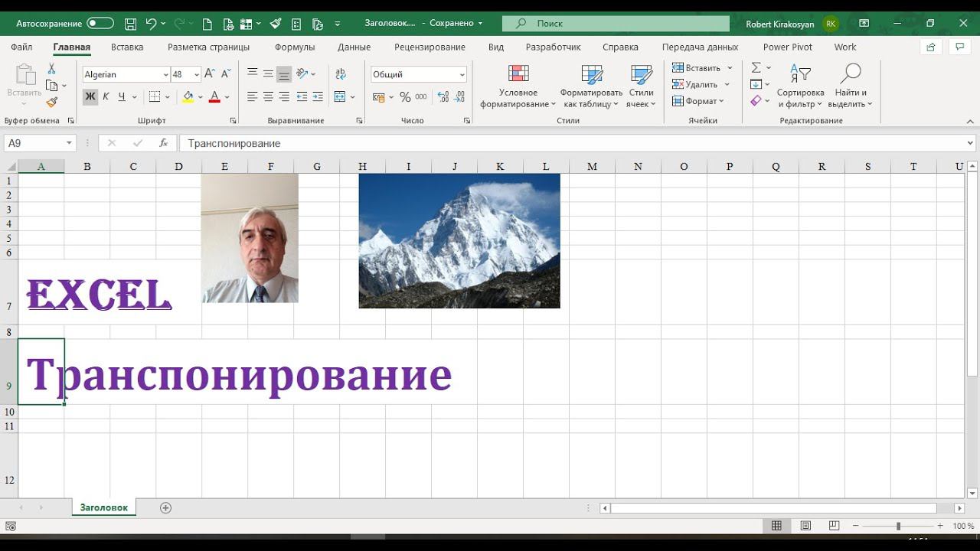
Task: Increase the font size
Action: click(x=211, y=74)
